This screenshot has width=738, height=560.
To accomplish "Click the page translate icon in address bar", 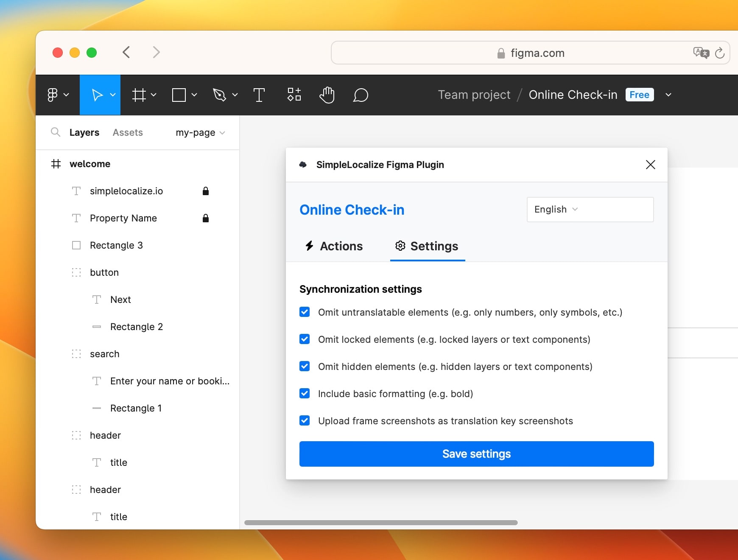I will tap(701, 53).
